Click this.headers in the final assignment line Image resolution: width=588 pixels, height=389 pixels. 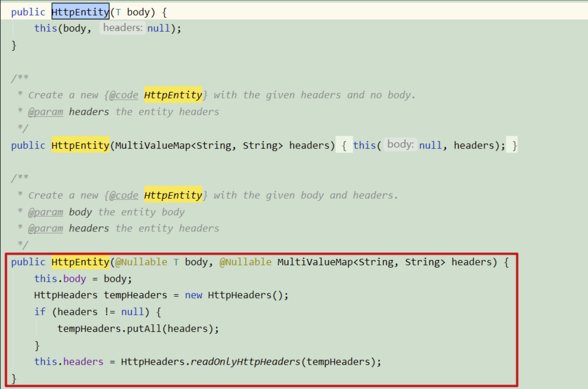point(68,361)
